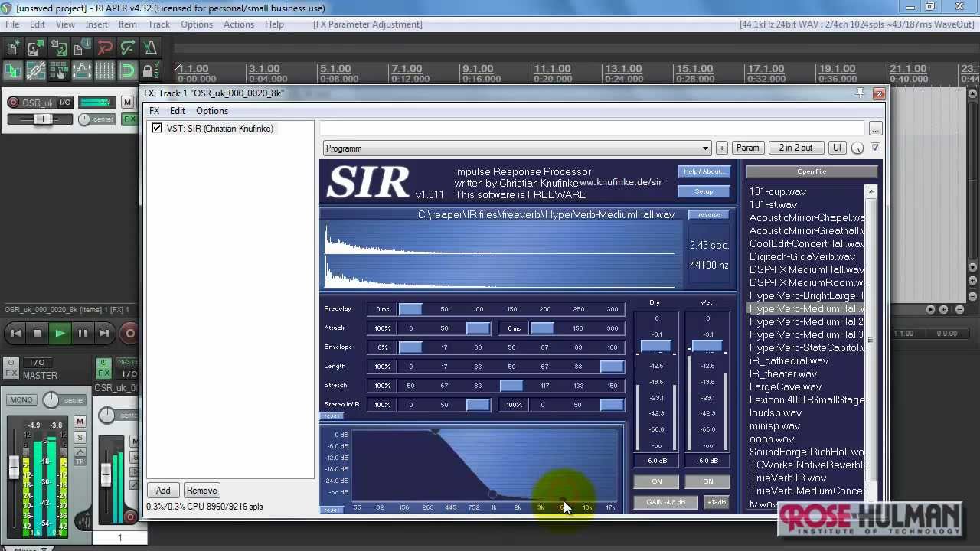Select LargeCave.wav in impulse list
This screenshot has height=551, width=980.
coord(786,387)
